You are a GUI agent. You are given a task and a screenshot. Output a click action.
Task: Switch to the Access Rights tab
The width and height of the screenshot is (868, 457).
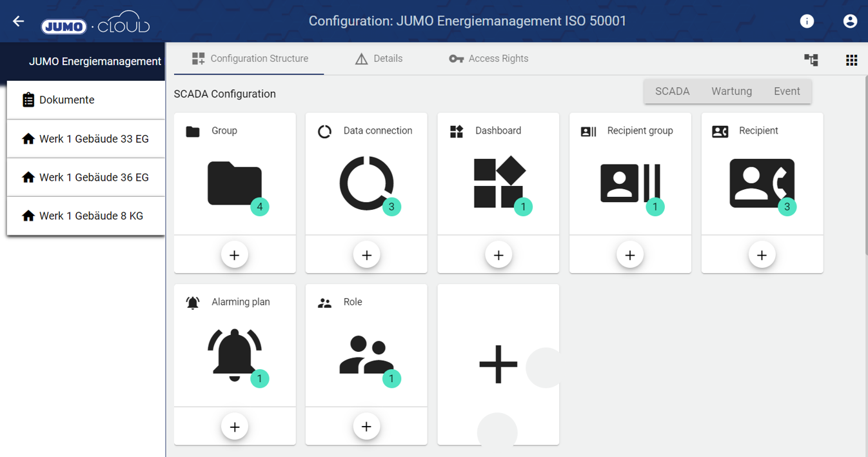(x=489, y=59)
